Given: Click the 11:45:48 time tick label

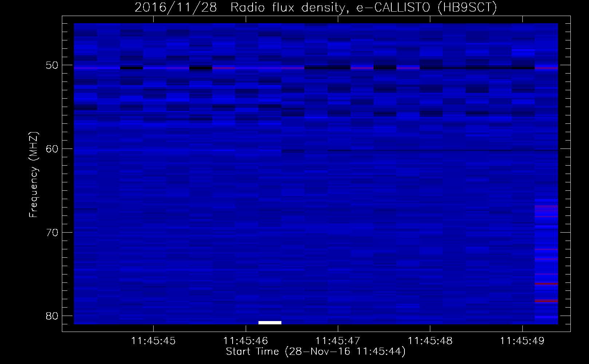Looking at the screenshot, I should 430,341.
